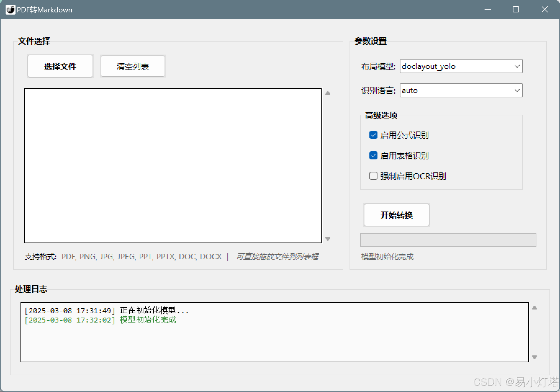Click the 选择文件 button
The height and width of the screenshot is (392, 560).
coord(60,66)
